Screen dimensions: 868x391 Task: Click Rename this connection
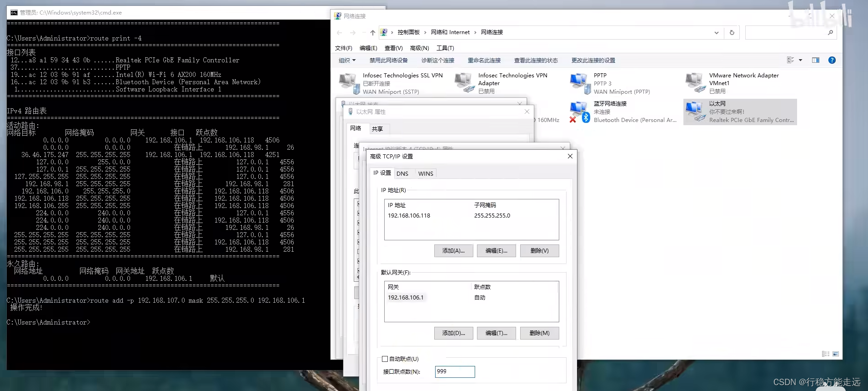coord(484,60)
